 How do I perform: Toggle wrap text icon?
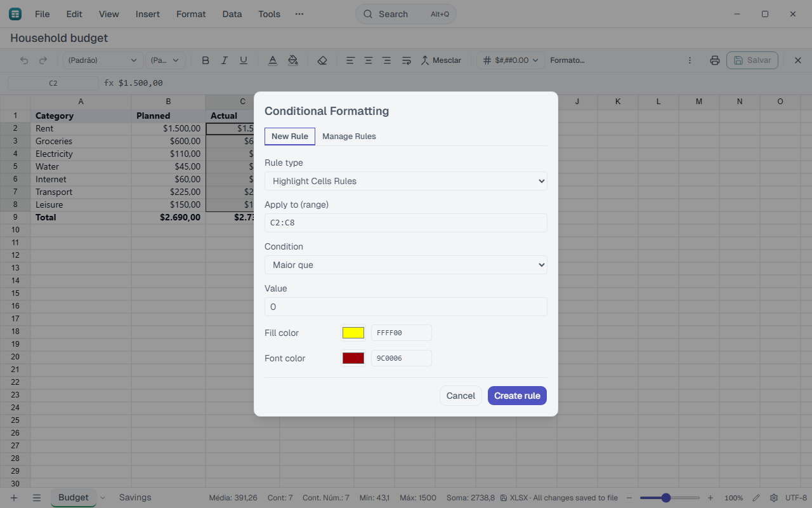pyautogui.click(x=407, y=60)
